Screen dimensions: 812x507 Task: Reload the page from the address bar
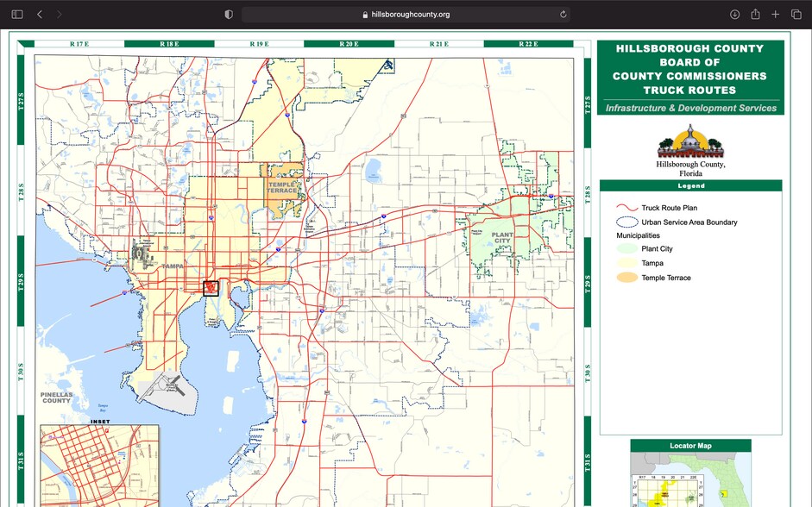point(562,14)
